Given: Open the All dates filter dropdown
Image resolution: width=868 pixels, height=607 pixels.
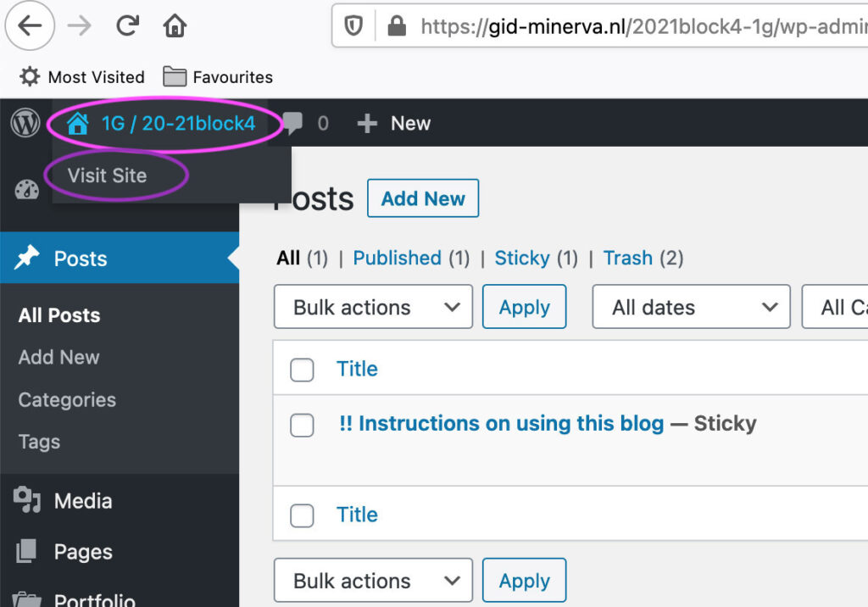Looking at the screenshot, I should (x=691, y=307).
